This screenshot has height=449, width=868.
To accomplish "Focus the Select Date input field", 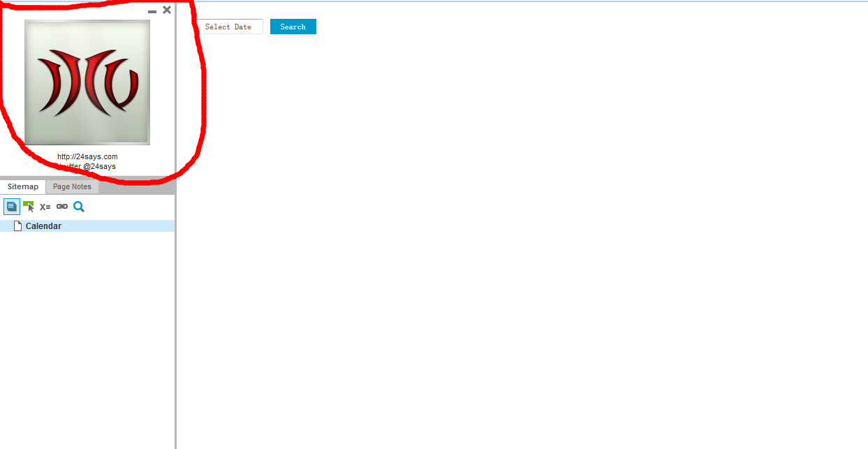I will 230,27.
